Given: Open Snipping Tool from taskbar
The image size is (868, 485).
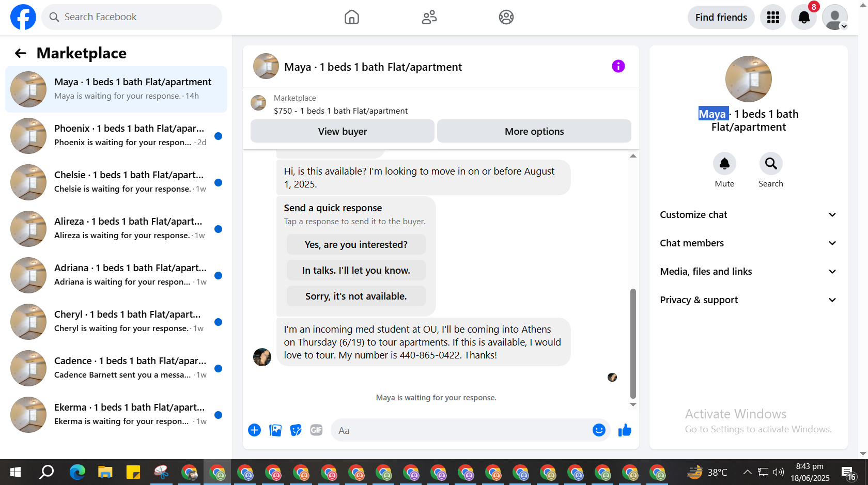Looking at the screenshot, I should click(161, 472).
